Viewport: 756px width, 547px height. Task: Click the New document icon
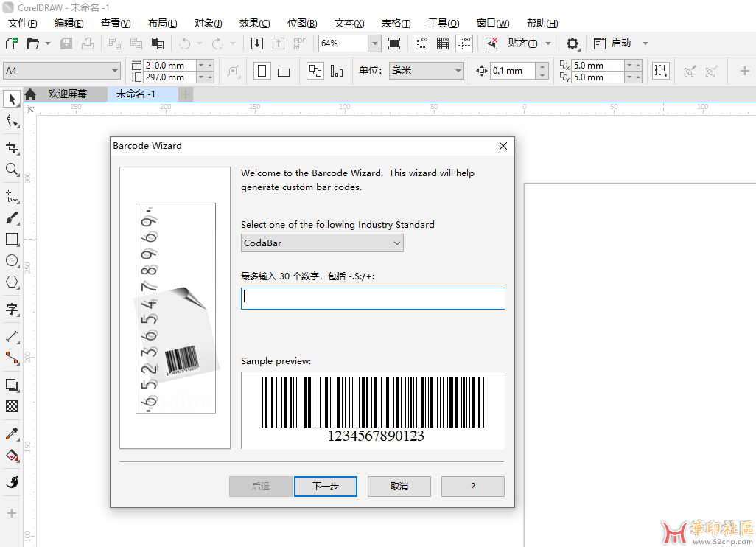coord(12,43)
